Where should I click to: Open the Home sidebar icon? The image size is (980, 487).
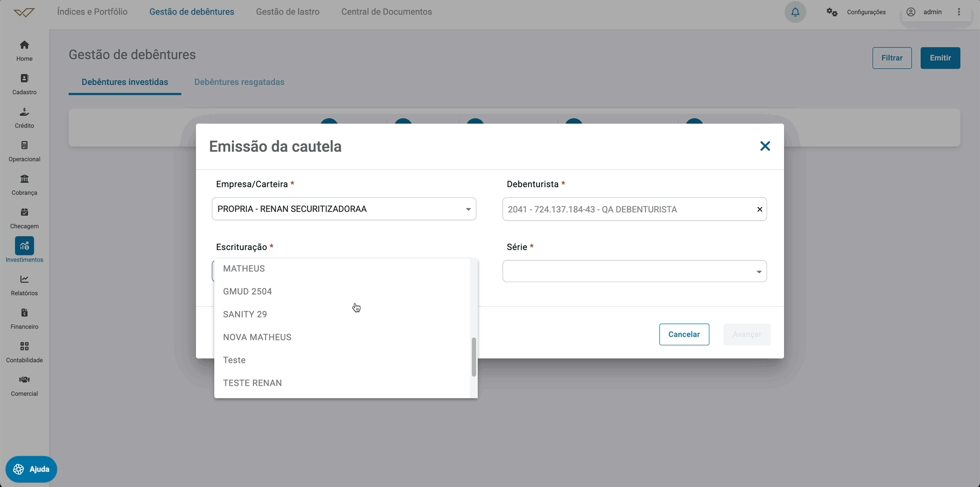(x=24, y=45)
